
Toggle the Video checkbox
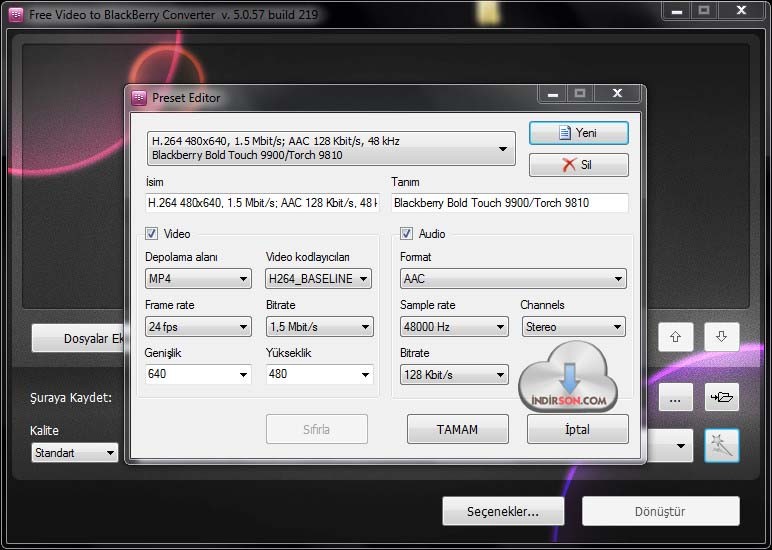coord(152,233)
